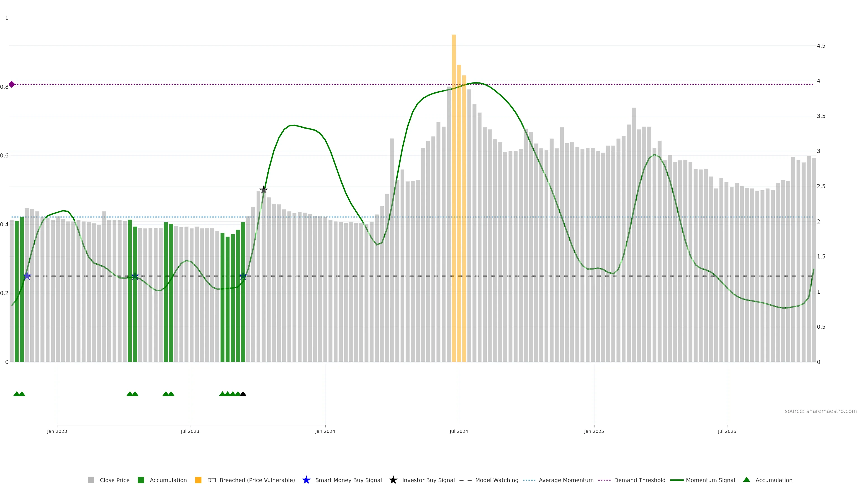Click the orange DTL Breached legend swatch
Viewport: 868px width, 488px height.
[198, 480]
